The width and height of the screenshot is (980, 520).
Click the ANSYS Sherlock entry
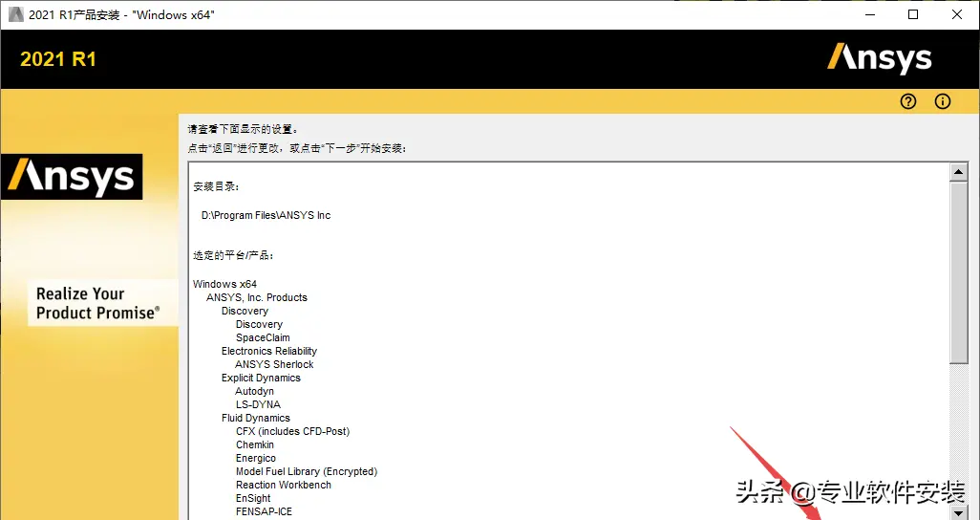[274, 364]
